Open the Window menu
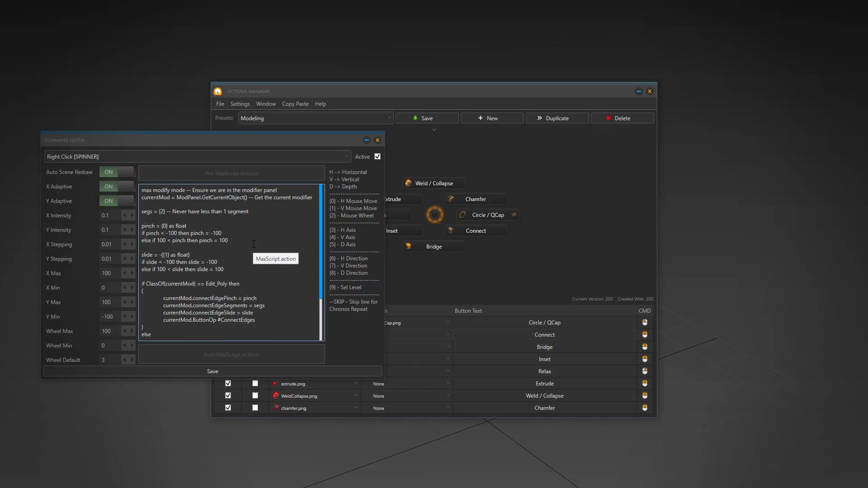The height and width of the screenshot is (488, 868). [x=266, y=104]
